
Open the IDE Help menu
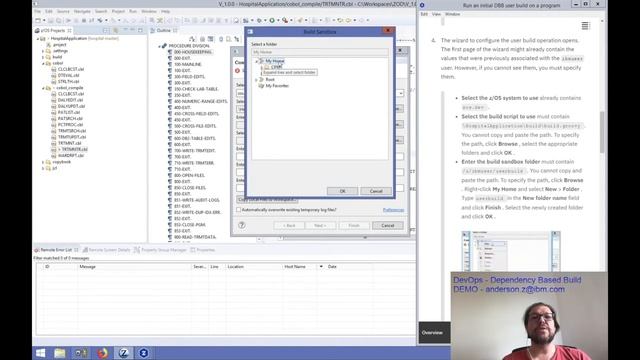165,11
